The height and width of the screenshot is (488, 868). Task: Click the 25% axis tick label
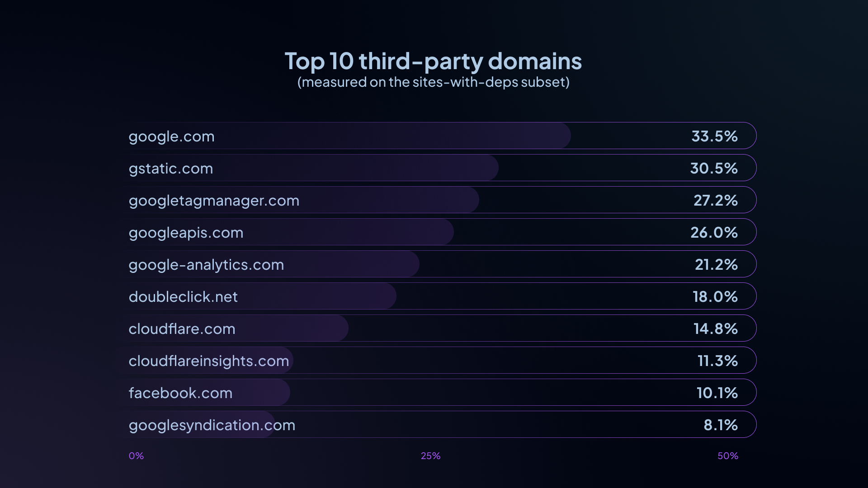pos(430,456)
